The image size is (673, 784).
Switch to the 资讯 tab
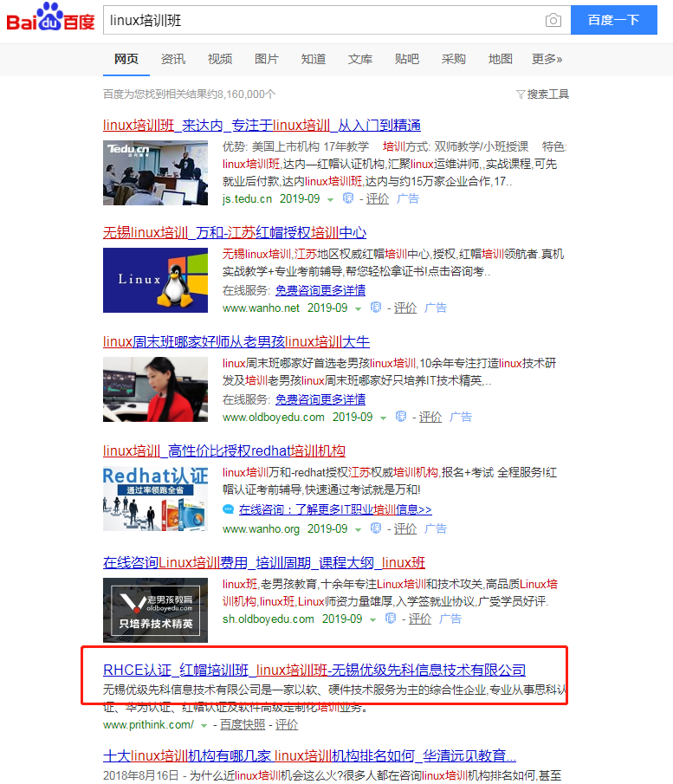pyautogui.click(x=173, y=59)
